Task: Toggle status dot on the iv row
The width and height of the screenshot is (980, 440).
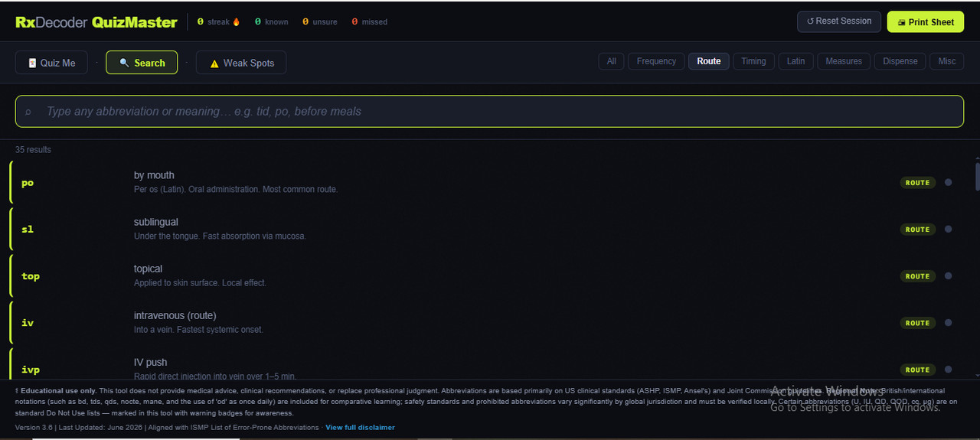Action: (x=948, y=322)
